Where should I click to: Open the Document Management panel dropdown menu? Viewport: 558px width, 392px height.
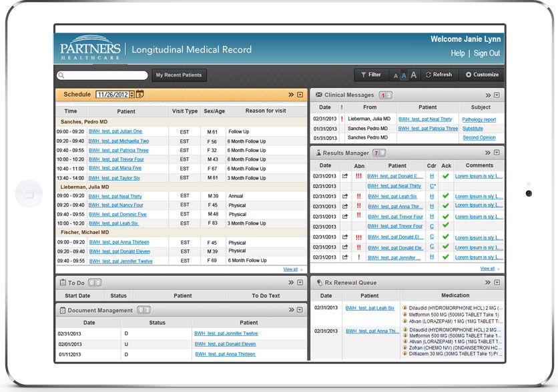pyautogui.click(x=300, y=310)
